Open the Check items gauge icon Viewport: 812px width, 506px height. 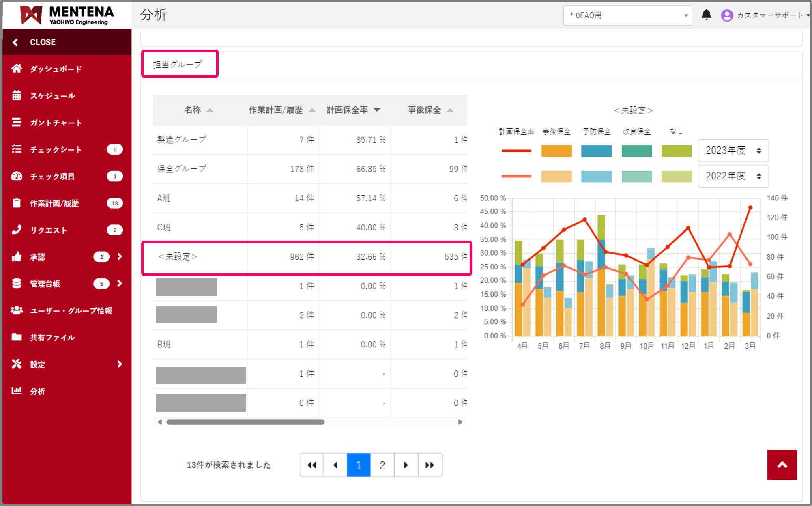(x=17, y=176)
